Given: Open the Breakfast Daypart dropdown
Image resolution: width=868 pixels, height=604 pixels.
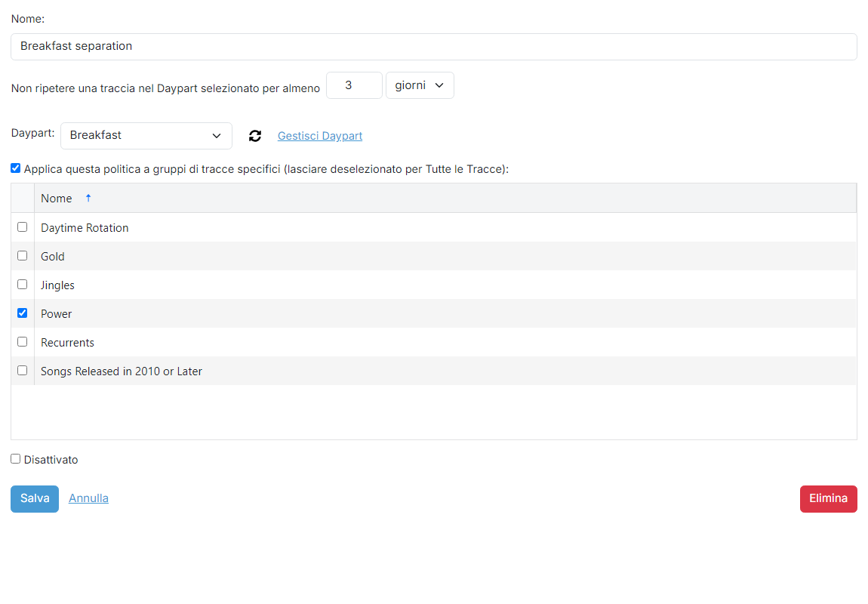Looking at the screenshot, I should click(146, 136).
